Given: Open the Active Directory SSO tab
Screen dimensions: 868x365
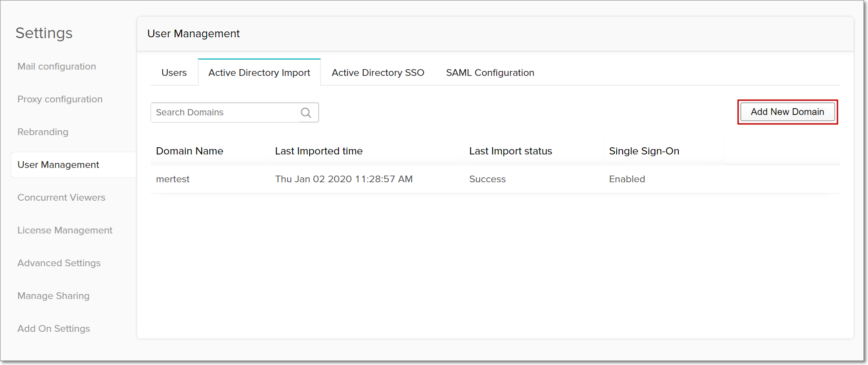Looking at the screenshot, I should pyautogui.click(x=378, y=73).
